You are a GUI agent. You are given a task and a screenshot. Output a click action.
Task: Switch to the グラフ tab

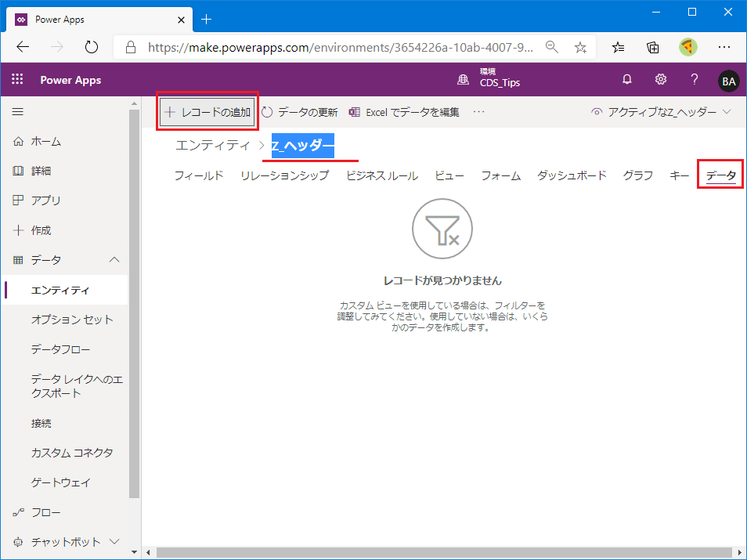(638, 175)
